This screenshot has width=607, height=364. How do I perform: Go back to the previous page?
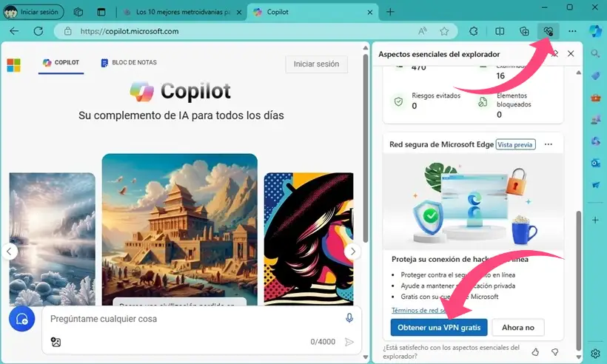point(14,31)
